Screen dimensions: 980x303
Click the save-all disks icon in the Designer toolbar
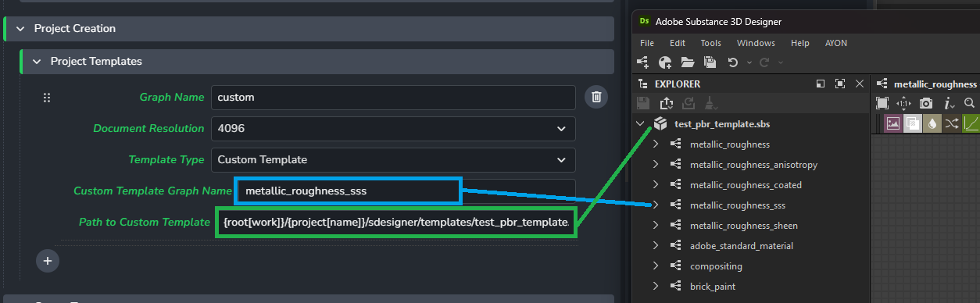710,62
